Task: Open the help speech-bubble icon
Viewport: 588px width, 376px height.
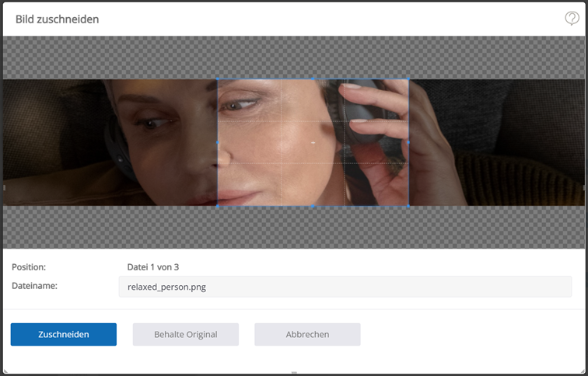Action: point(572,18)
